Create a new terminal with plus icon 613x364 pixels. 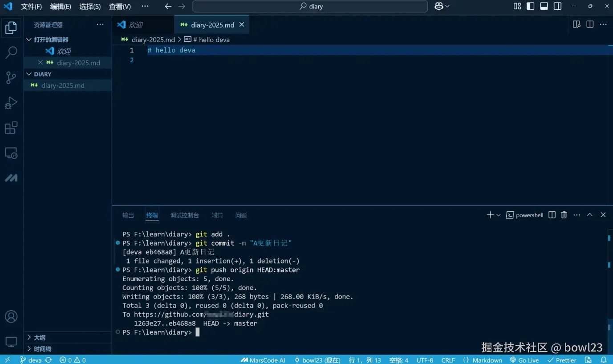pos(490,215)
